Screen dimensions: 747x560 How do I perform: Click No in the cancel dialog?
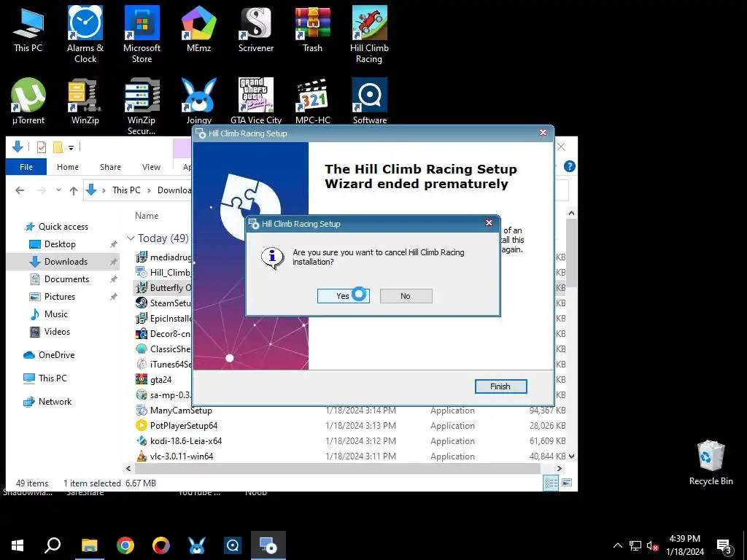pos(406,296)
